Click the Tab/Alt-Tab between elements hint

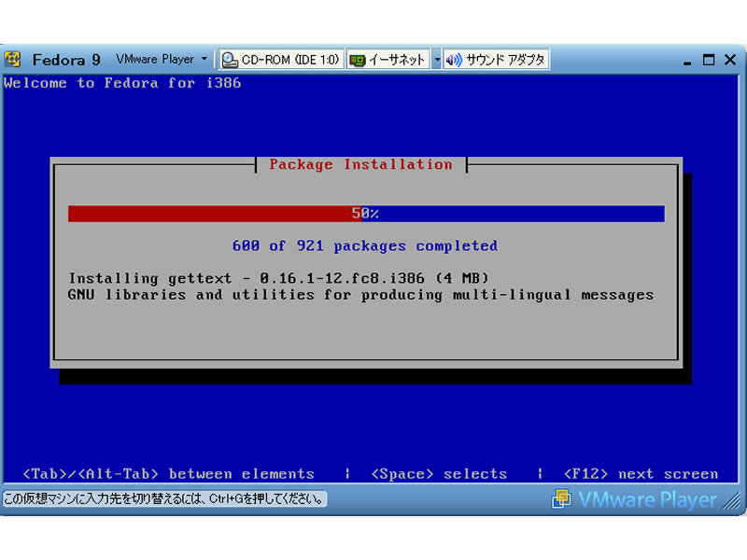(168, 474)
